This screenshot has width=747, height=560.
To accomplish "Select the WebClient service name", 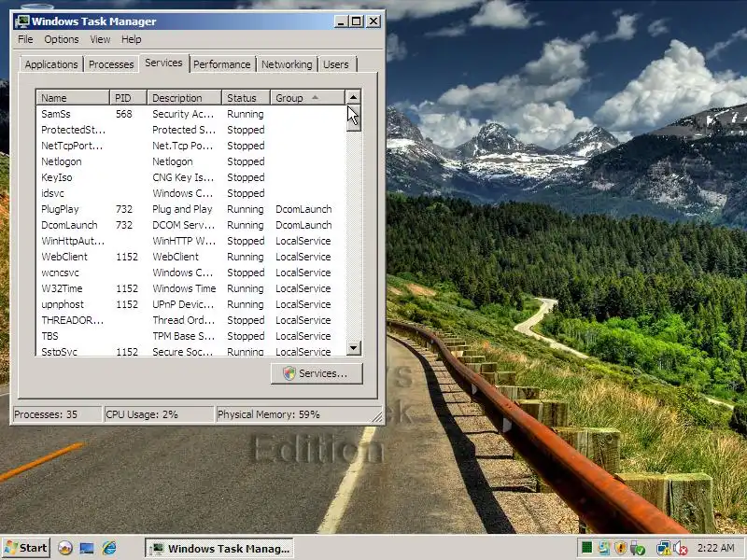I will 64,257.
